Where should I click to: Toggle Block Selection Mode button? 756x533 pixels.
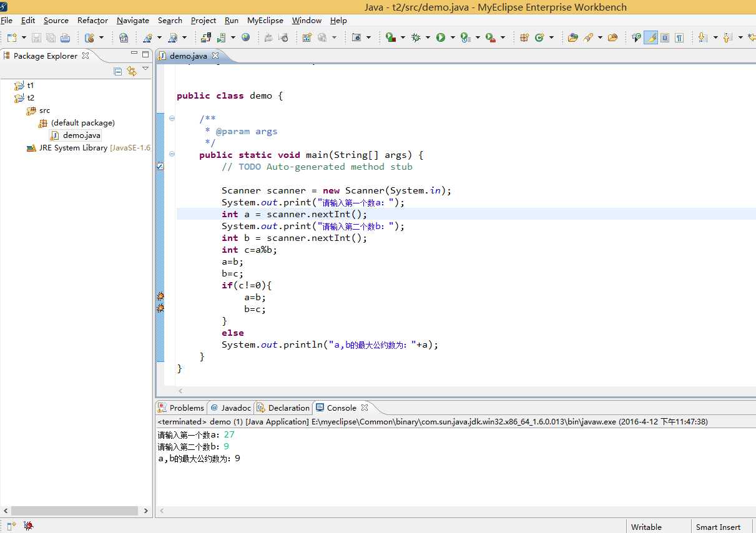coord(665,37)
